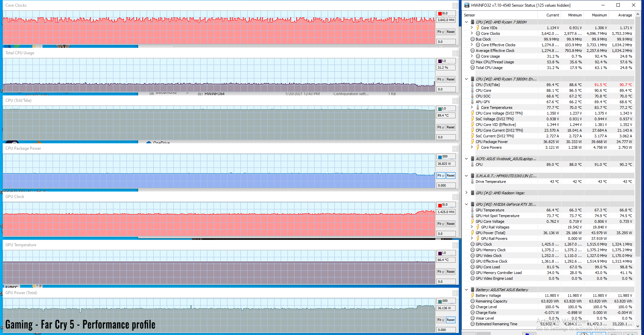644x335 pixels.
Task: Collapse the ASUSTeK ASUS Battery group
Action: click(466, 290)
